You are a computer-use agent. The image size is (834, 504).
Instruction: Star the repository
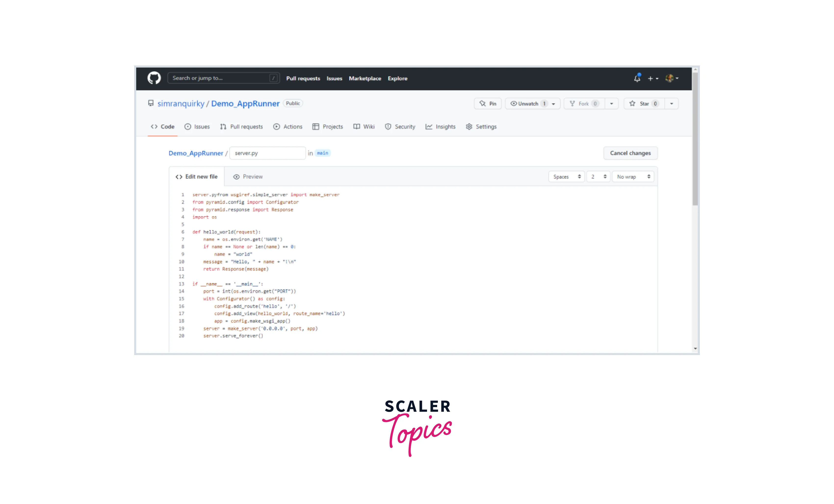click(643, 104)
